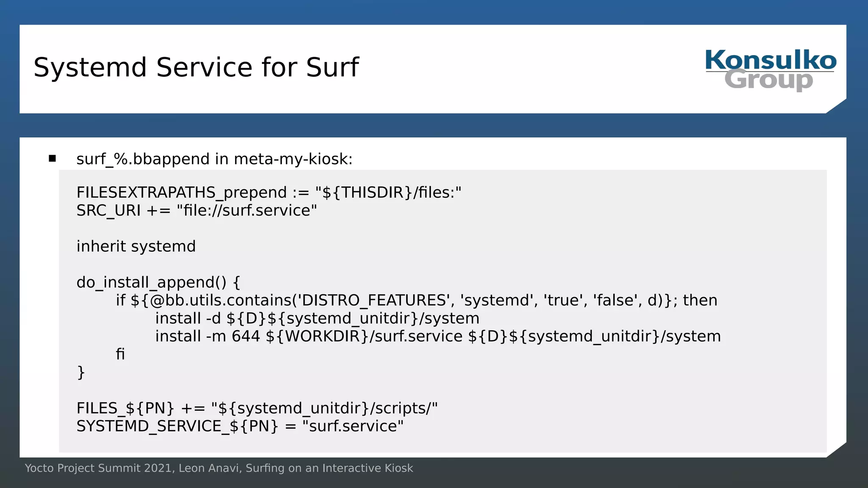
Task: Click the install -m 644 surf.service line
Action: coord(437,336)
